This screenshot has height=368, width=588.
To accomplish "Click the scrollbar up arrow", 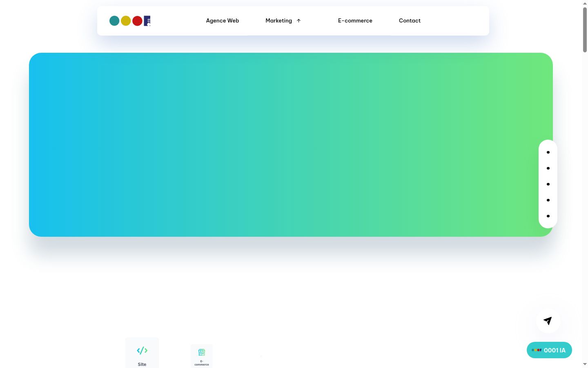I will tap(585, 3).
